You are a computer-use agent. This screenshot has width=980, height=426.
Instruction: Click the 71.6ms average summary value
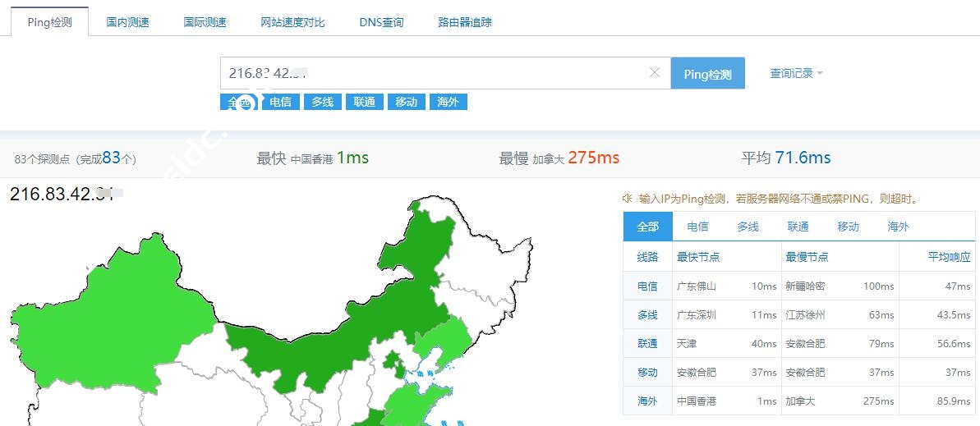tap(803, 158)
